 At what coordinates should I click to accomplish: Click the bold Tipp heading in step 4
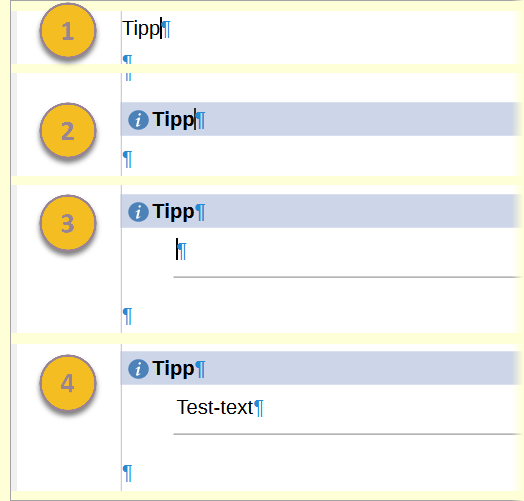pyautogui.click(x=173, y=368)
